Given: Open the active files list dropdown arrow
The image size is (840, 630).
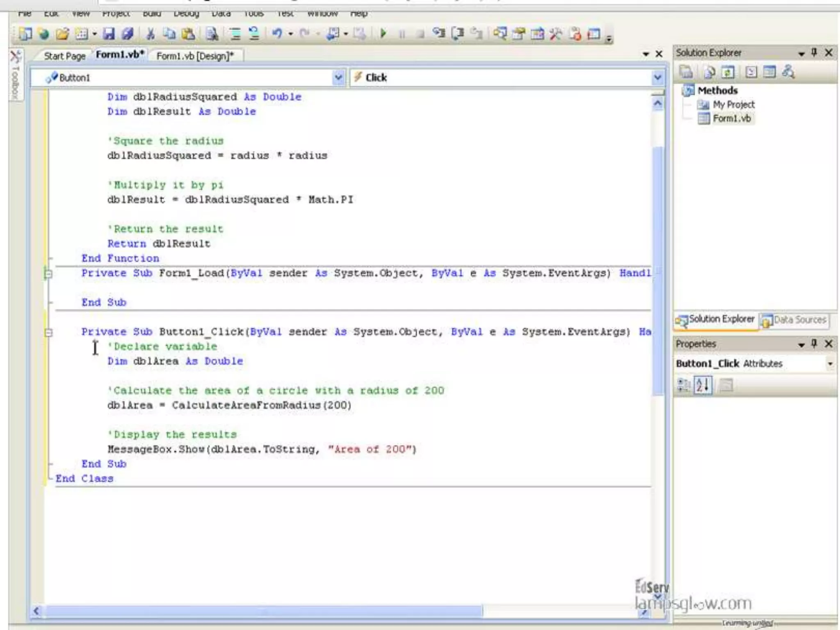Looking at the screenshot, I should pos(646,55).
